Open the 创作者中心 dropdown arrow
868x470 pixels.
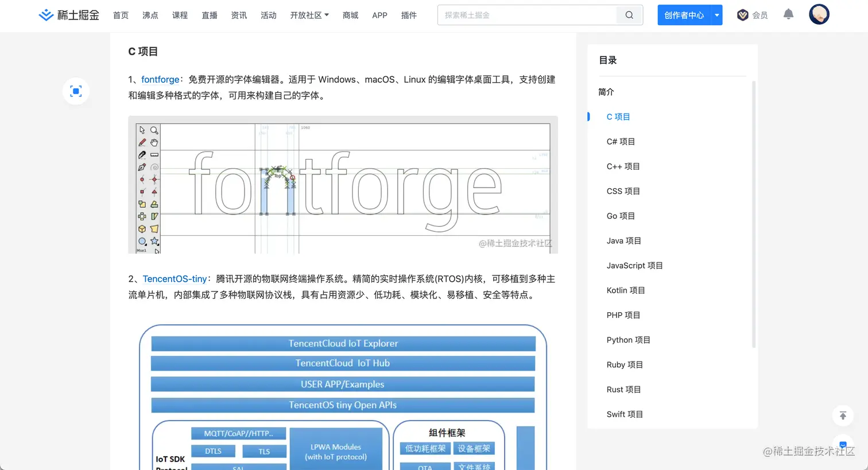(x=715, y=15)
